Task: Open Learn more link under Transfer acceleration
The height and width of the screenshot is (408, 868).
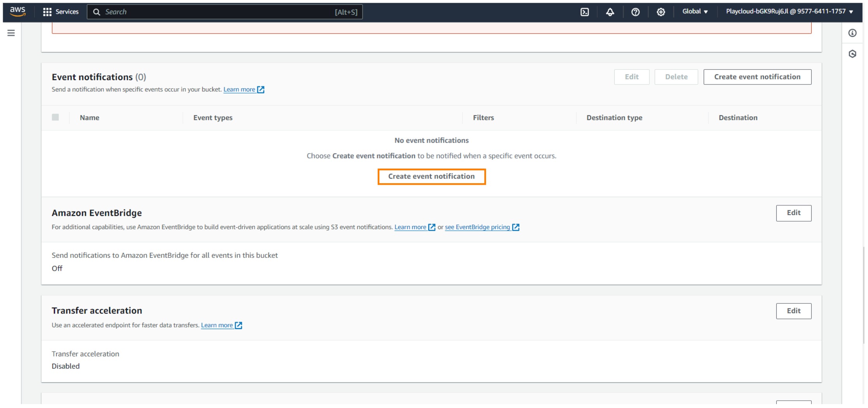Action: 217,325
